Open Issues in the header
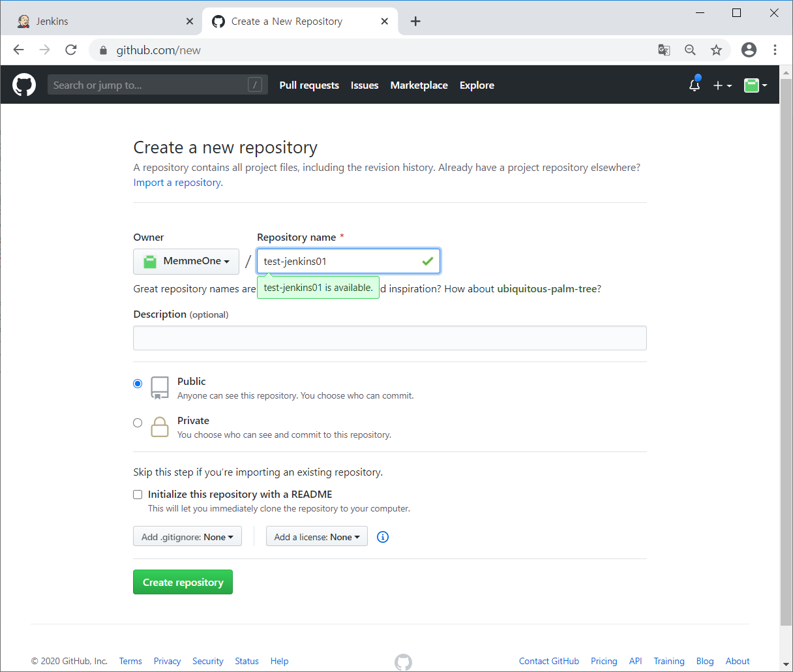This screenshot has height=672, width=793. (x=365, y=85)
